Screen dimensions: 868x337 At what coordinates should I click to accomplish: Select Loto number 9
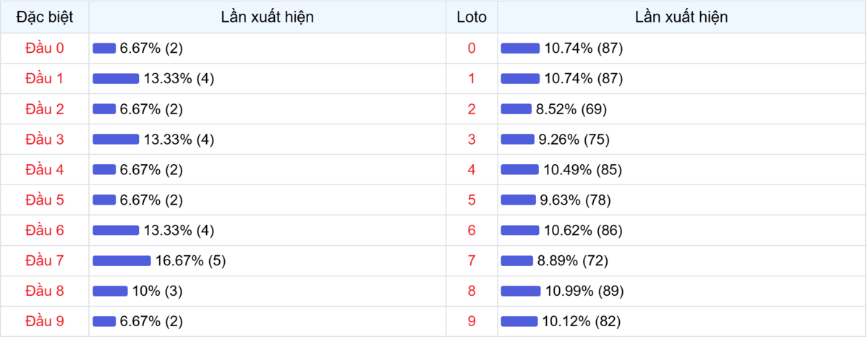coord(472,322)
